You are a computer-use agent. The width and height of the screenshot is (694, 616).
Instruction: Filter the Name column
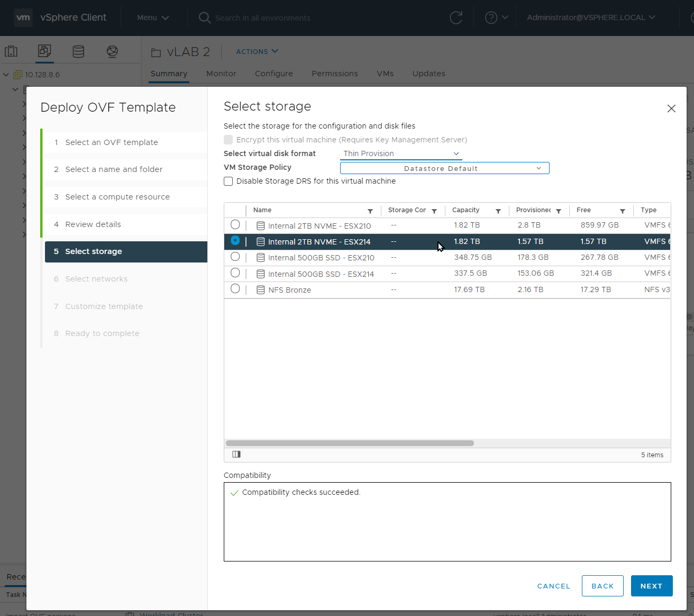[x=370, y=211]
